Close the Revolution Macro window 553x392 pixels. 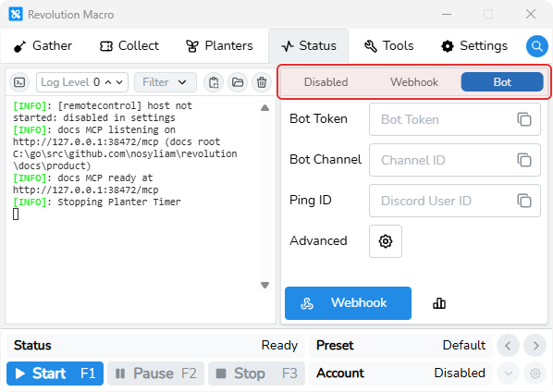pos(531,15)
